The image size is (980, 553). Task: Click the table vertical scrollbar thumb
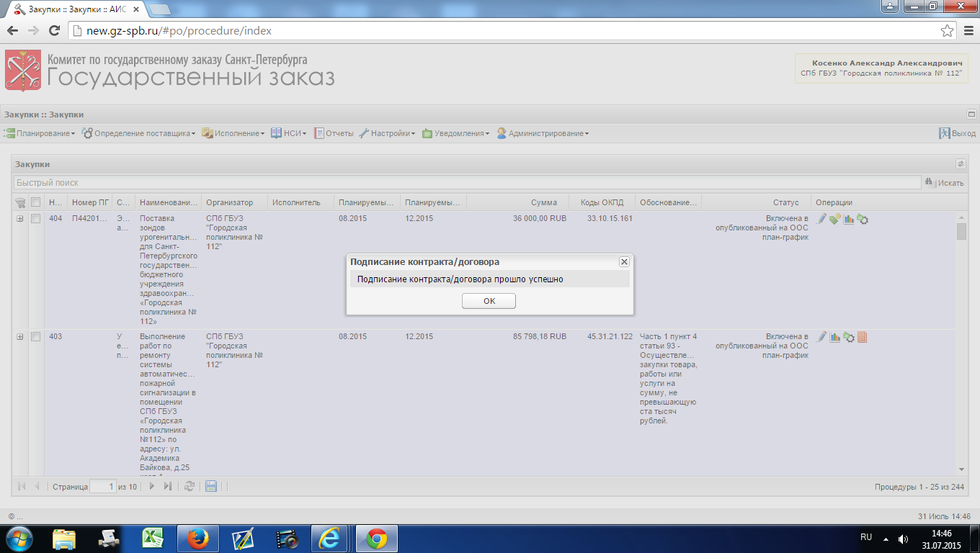tap(961, 232)
